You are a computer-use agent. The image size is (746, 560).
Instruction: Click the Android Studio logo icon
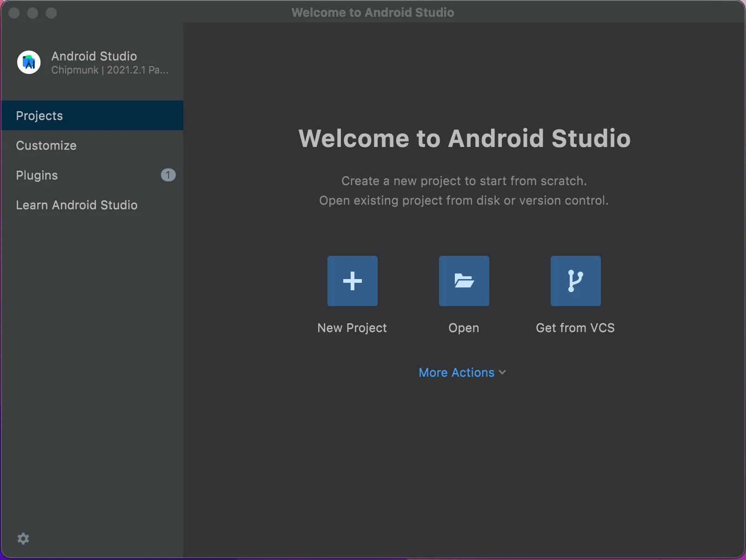pos(29,62)
